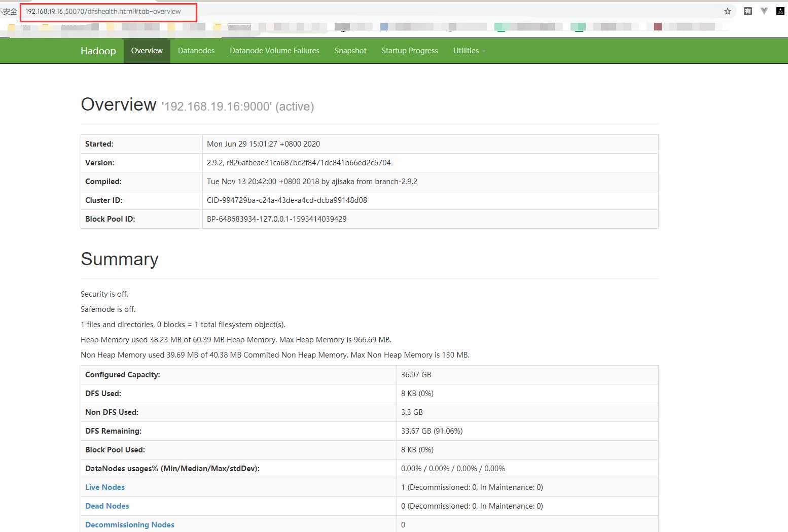Click the 'Safemode is off.' text
The width and height of the screenshot is (788, 532).
pyautogui.click(x=108, y=309)
